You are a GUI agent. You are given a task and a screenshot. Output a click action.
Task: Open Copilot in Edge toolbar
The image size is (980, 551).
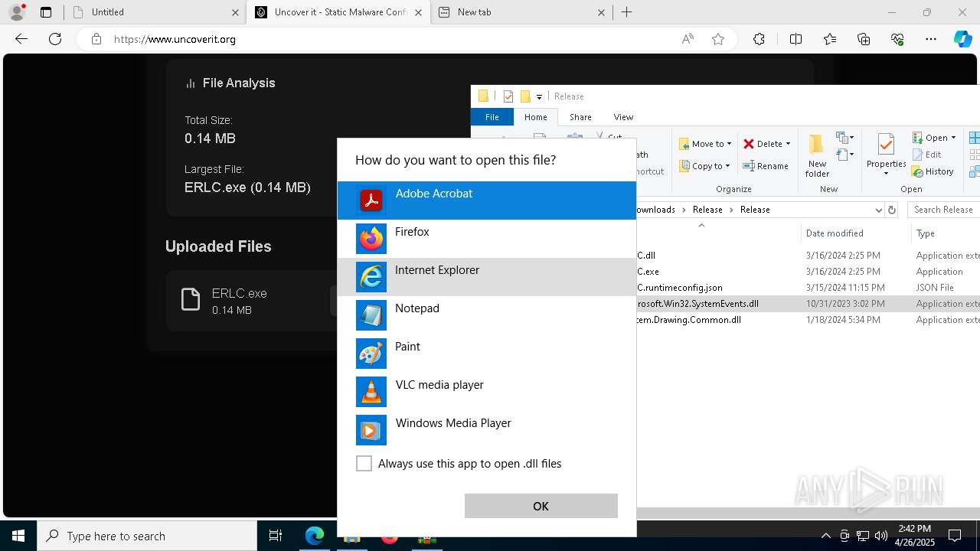[x=962, y=39]
